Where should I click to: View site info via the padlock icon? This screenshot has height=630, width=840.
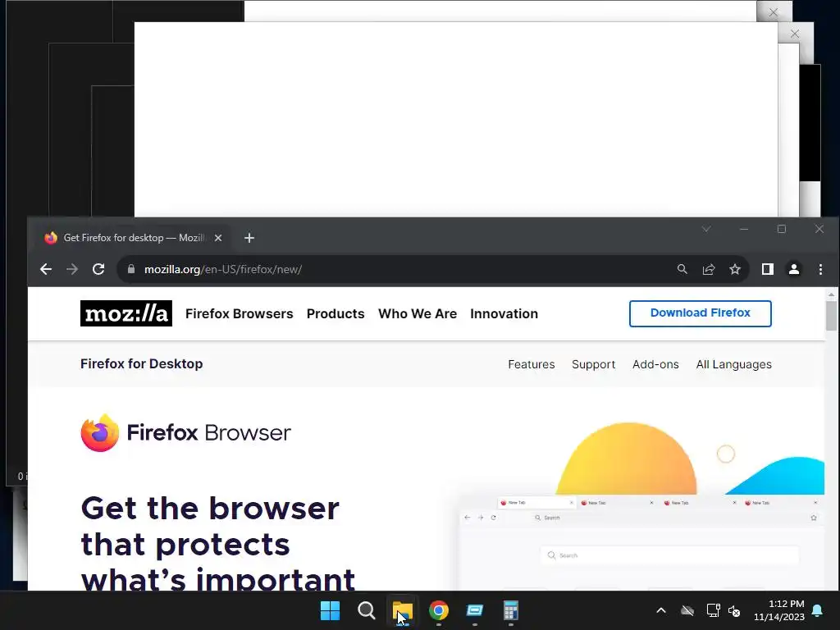point(130,269)
